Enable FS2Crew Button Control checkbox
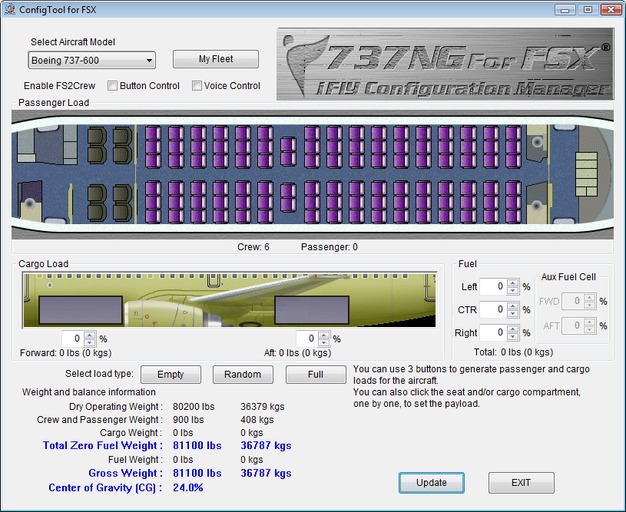Viewport: 626px width, 512px height. (112, 85)
